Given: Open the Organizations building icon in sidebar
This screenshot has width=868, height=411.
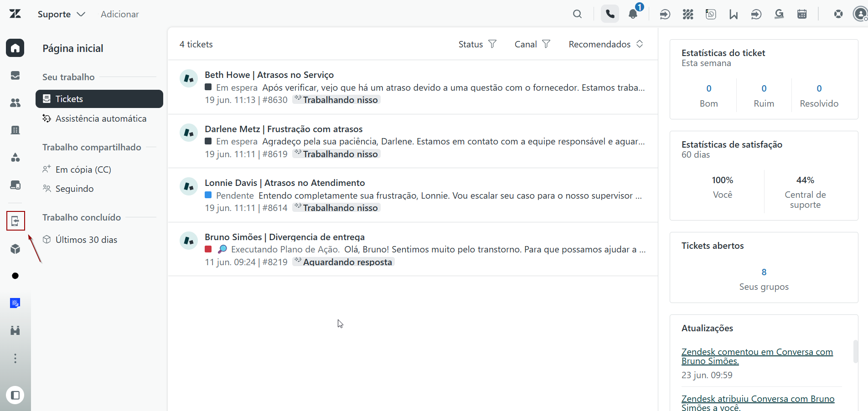Looking at the screenshot, I should (15, 130).
